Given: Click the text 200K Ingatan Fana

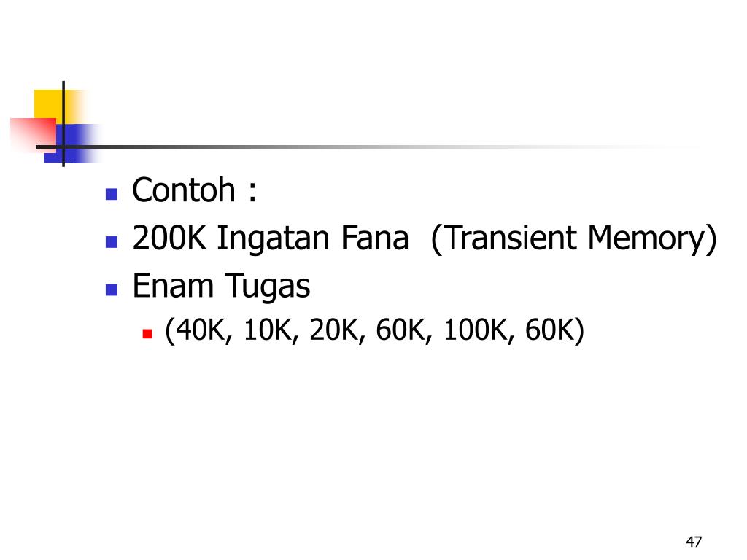Looking at the screenshot, I should [x=270, y=238].
